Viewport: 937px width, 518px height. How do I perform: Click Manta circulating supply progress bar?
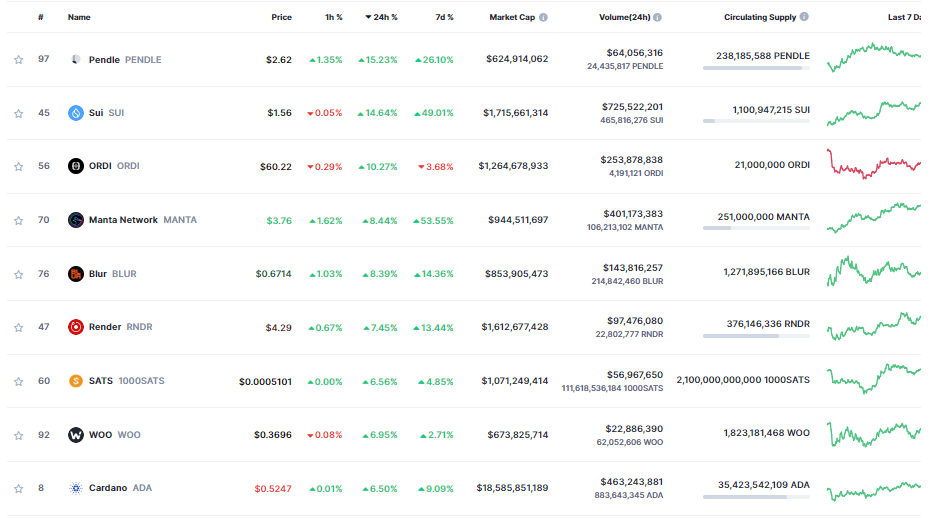[x=756, y=228]
